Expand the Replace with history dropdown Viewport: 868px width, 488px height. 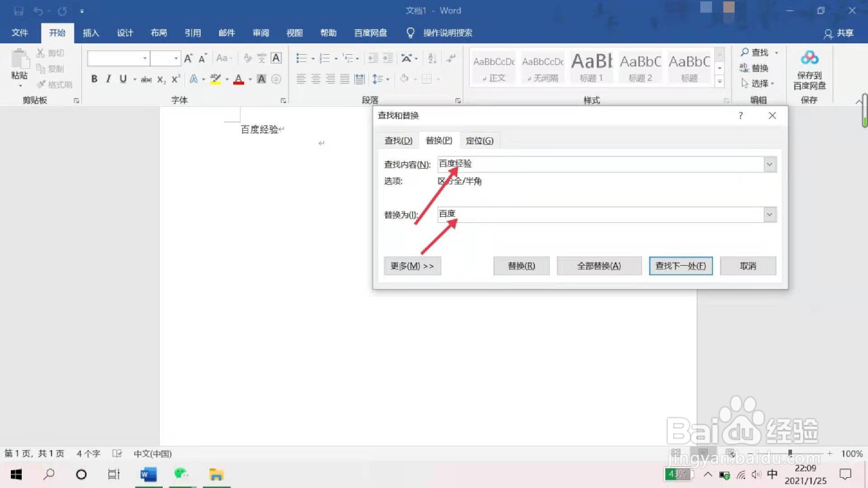click(769, 215)
